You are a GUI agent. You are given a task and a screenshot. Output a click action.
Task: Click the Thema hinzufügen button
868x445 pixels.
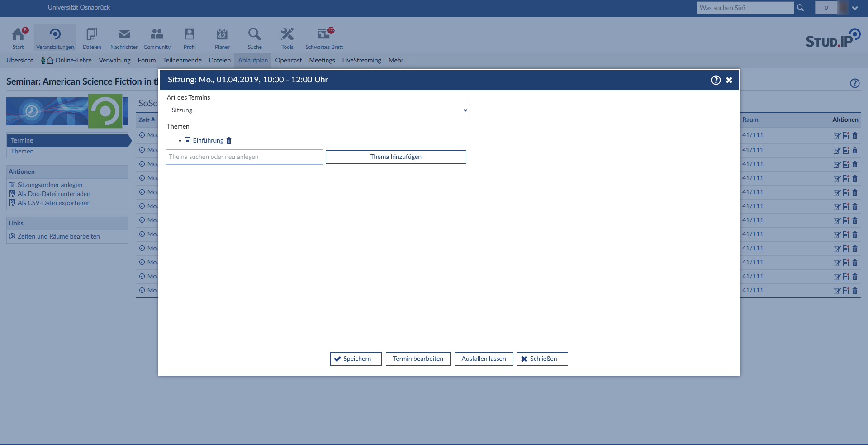point(396,157)
